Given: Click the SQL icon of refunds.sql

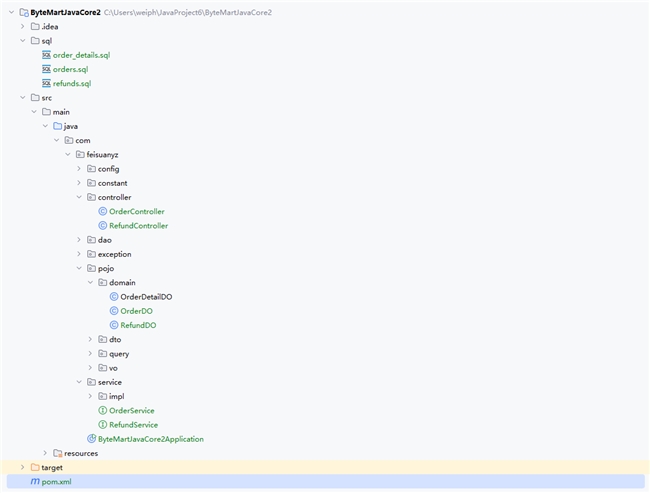Looking at the screenshot, I should [46, 83].
